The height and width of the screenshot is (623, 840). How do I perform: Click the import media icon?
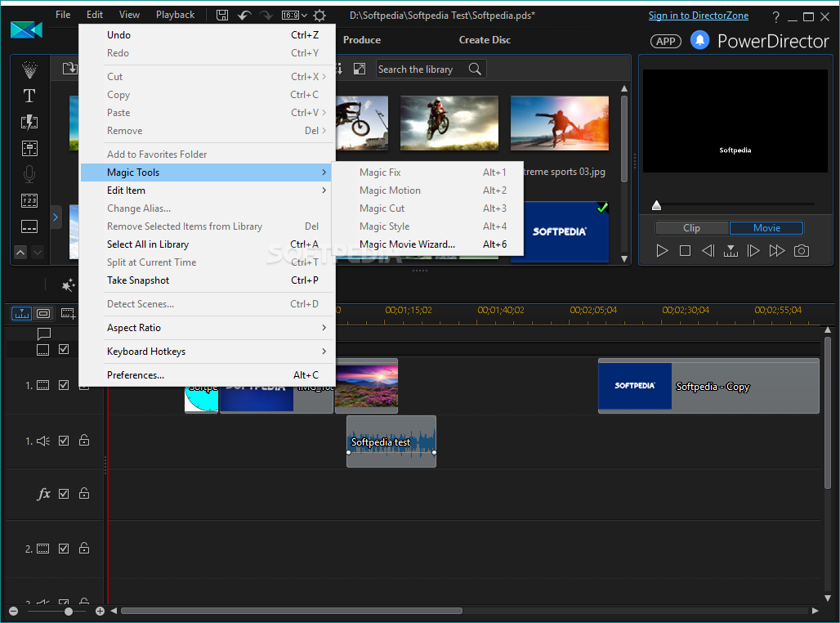tap(70, 69)
